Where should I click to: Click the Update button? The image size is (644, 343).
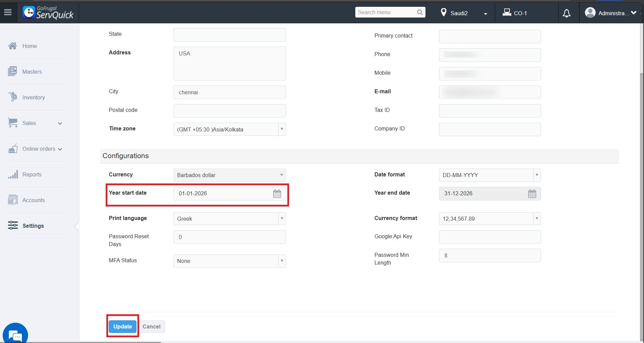coord(123,326)
